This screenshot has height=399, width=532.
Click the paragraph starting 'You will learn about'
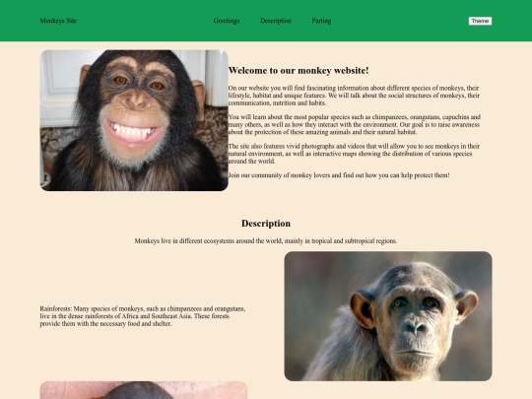tap(355, 124)
